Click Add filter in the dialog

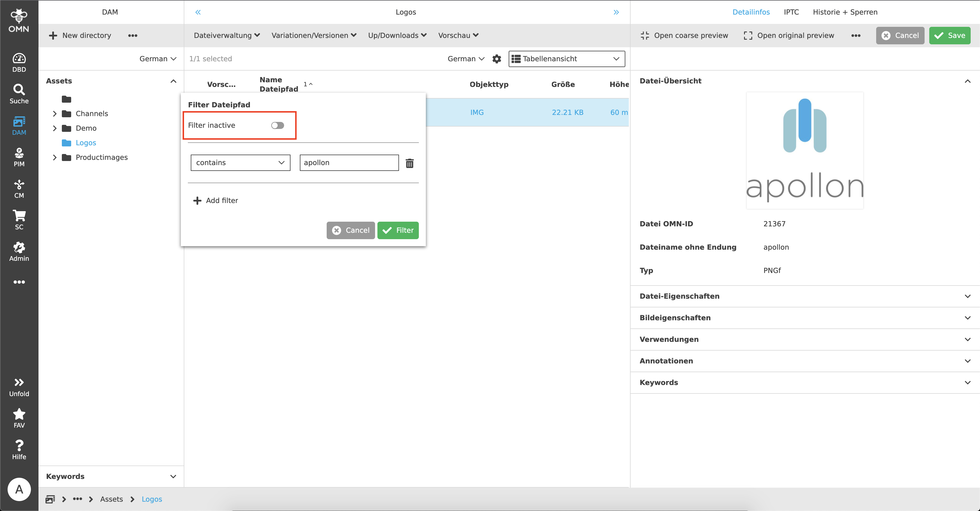tap(215, 200)
